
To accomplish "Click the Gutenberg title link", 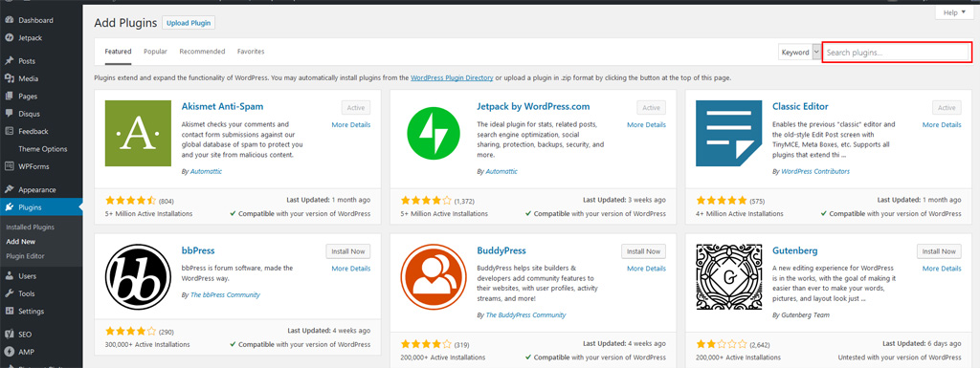I will click(794, 250).
